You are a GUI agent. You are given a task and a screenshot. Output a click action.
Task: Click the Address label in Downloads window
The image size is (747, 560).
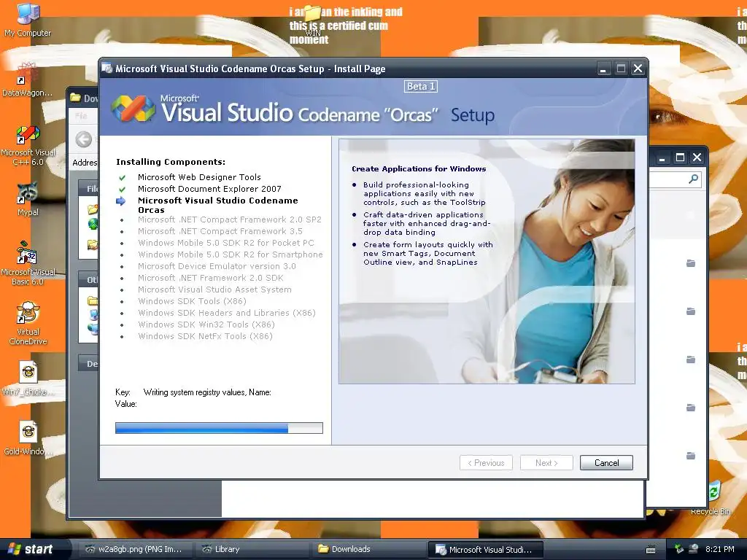(x=85, y=163)
